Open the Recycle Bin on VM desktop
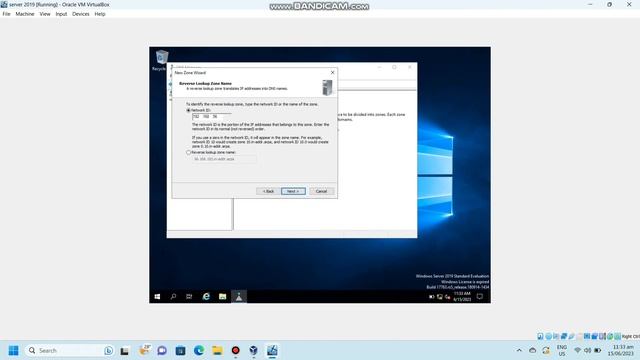The width and height of the screenshot is (640, 360). 161,60
